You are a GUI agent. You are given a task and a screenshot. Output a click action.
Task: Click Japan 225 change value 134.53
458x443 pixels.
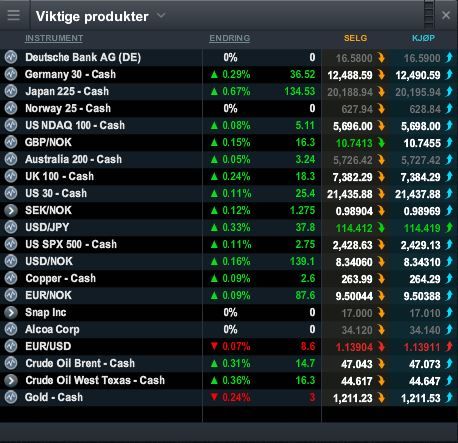tap(300, 92)
